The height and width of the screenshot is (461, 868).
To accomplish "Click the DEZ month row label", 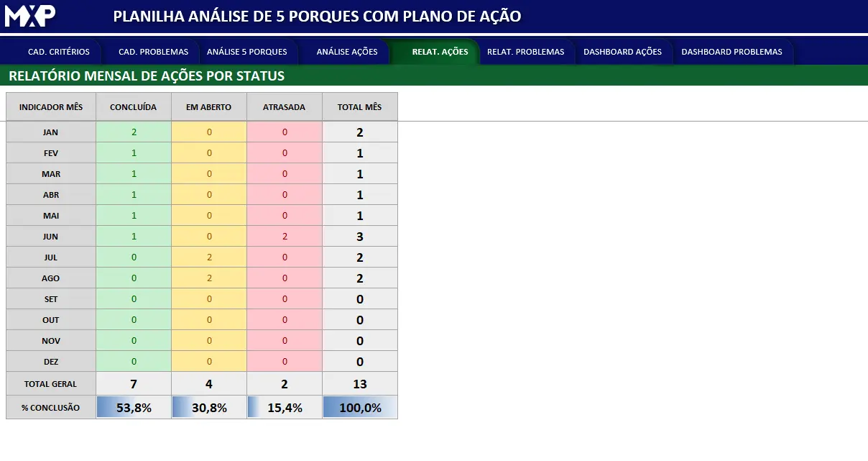I will [50, 362].
